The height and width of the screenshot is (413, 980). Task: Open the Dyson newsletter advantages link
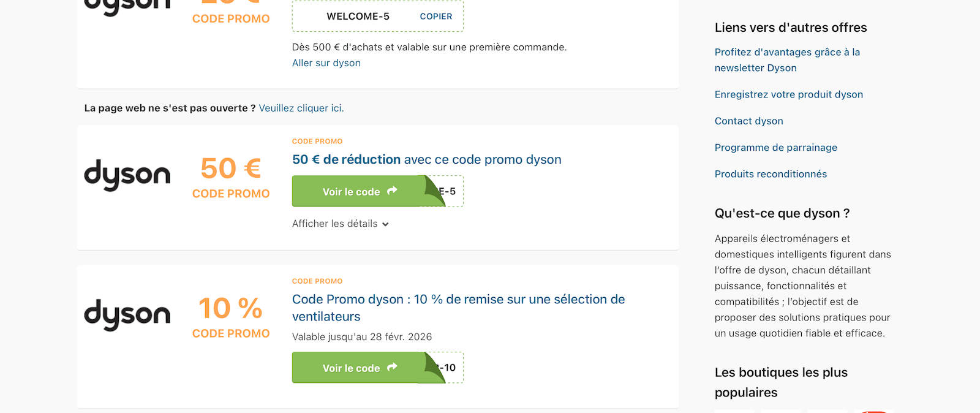pos(787,59)
